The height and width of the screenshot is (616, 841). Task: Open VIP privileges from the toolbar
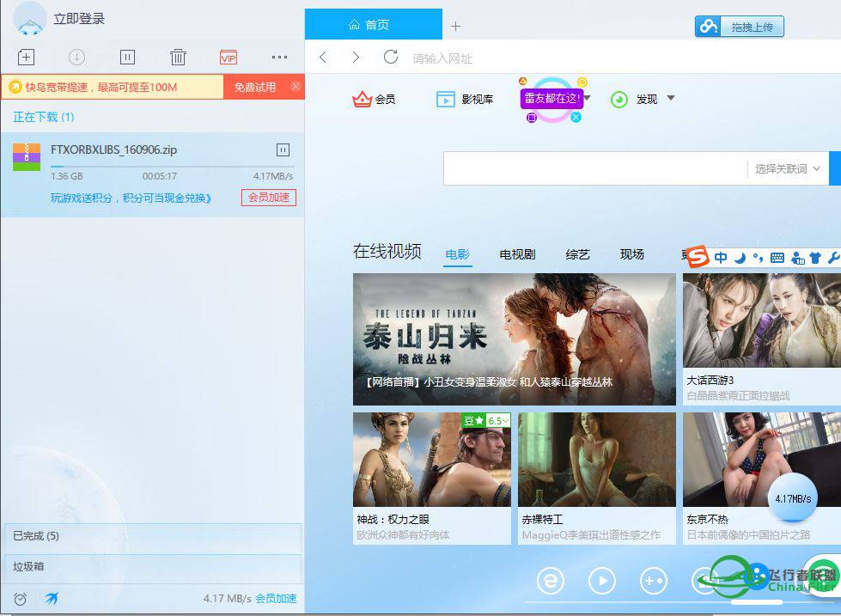[228, 57]
